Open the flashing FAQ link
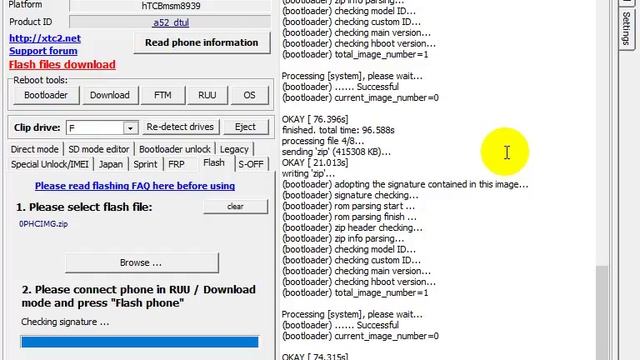640x360 pixels. pyautogui.click(x=135, y=186)
